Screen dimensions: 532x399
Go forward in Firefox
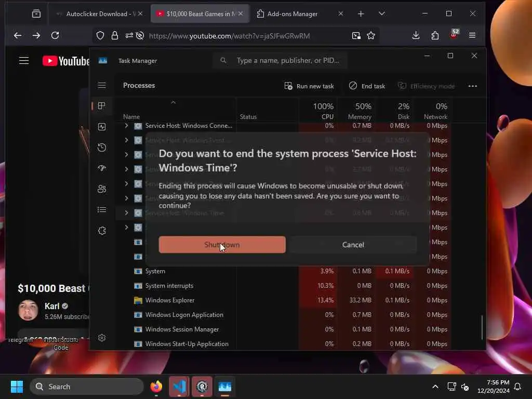pos(36,35)
